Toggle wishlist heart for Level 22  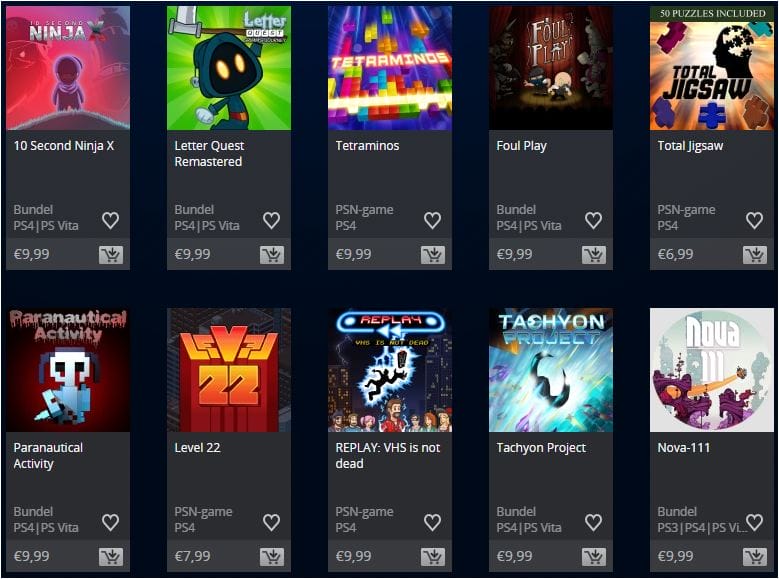271,522
